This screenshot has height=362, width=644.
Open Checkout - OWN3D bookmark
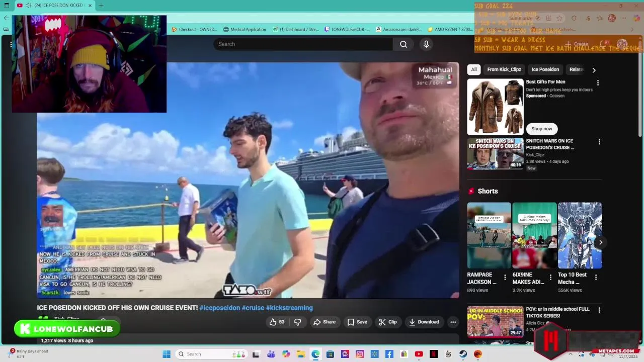194,29
